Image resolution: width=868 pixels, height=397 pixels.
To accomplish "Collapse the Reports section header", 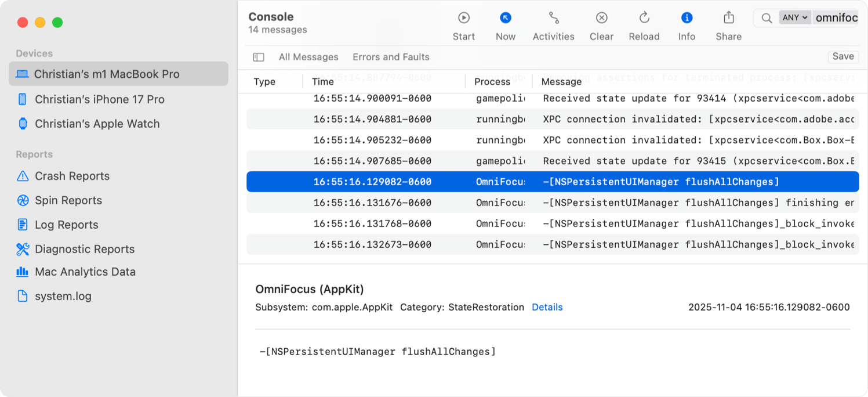I will (x=34, y=154).
